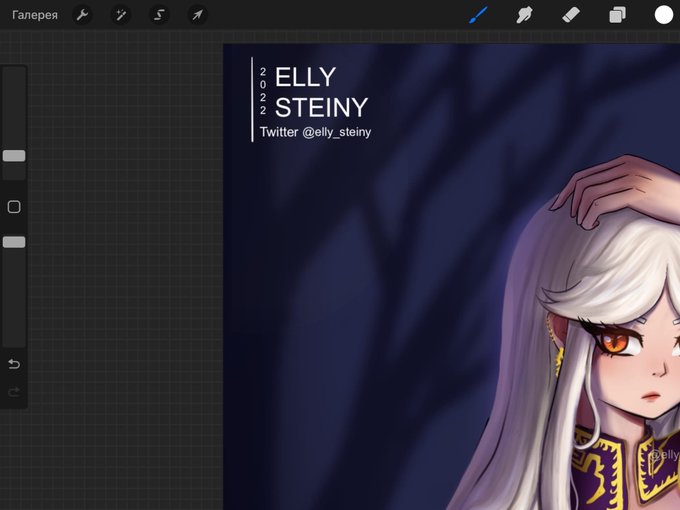
Task: Select the Eraser tool
Action: (571, 15)
